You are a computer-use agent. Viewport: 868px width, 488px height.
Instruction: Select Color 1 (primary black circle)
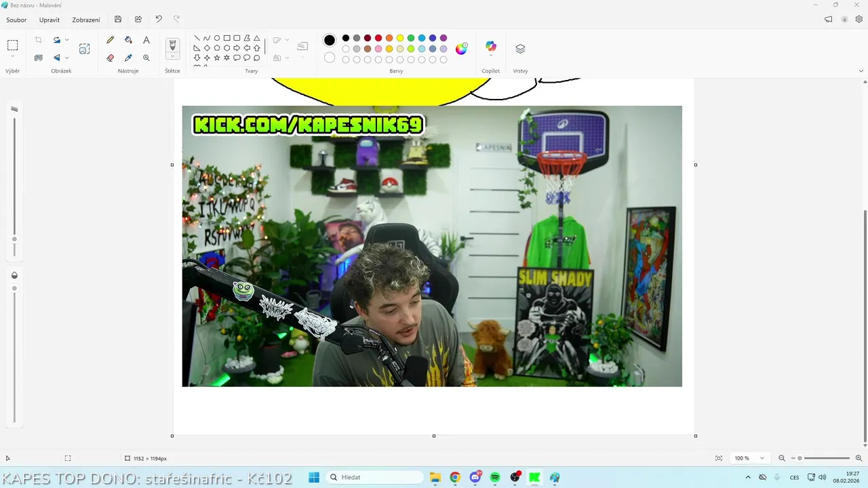(330, 40)
